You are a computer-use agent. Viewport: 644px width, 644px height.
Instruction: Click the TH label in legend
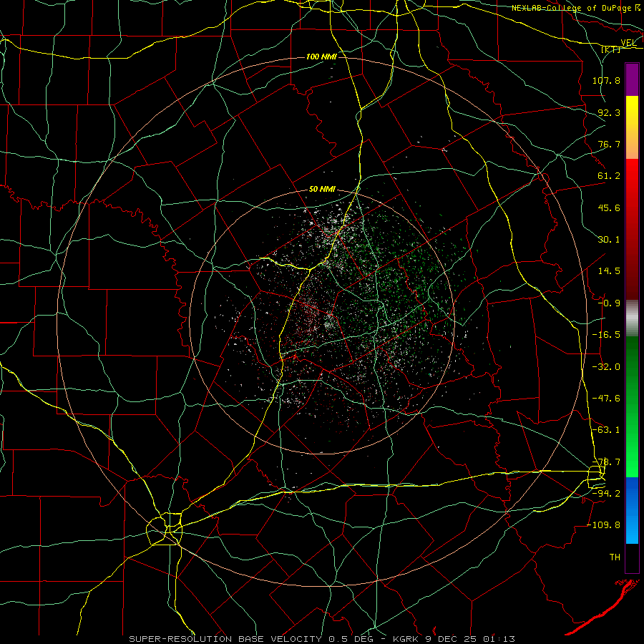(x=615, y=557)
